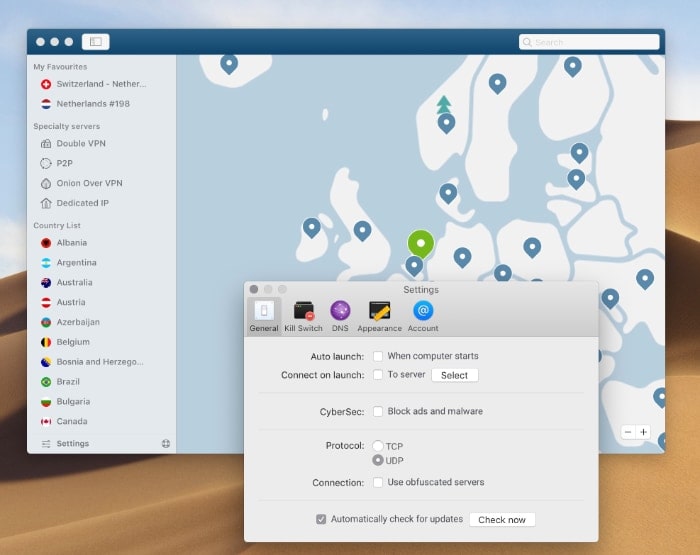Select Netherlands #198 favourite entry

tap(93, 104)
